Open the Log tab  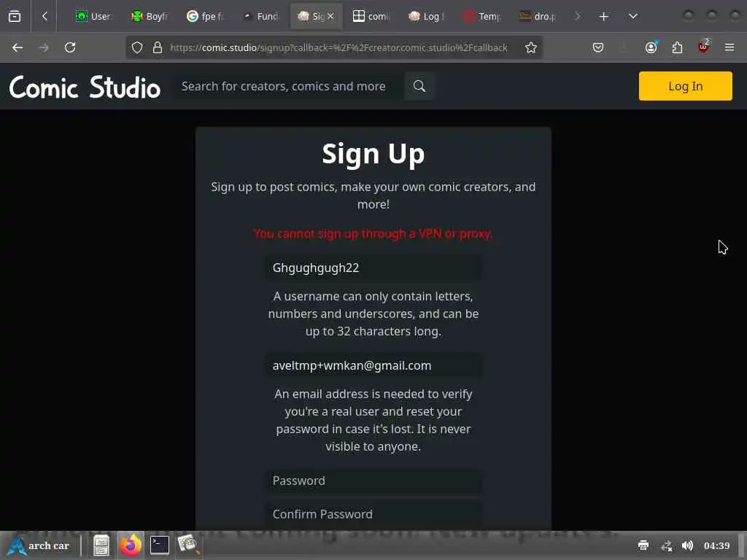tap(427, 16)
